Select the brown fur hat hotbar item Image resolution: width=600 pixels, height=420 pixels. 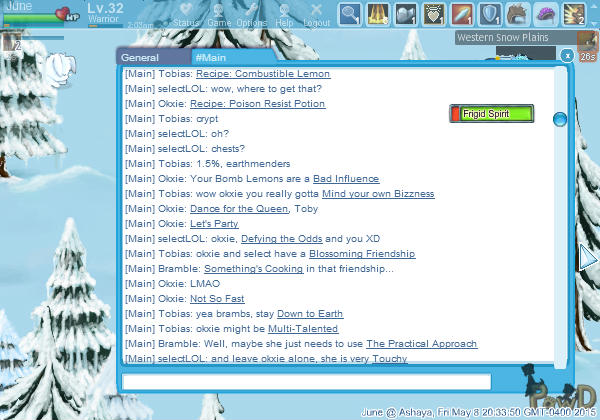click(518, 14)
